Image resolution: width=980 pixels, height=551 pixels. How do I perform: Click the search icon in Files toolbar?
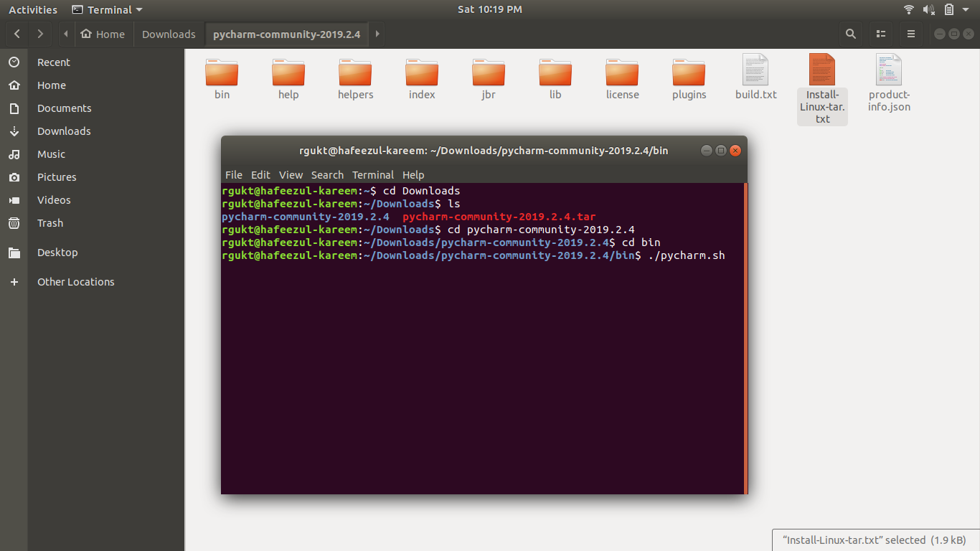click(x=850, y=34)
